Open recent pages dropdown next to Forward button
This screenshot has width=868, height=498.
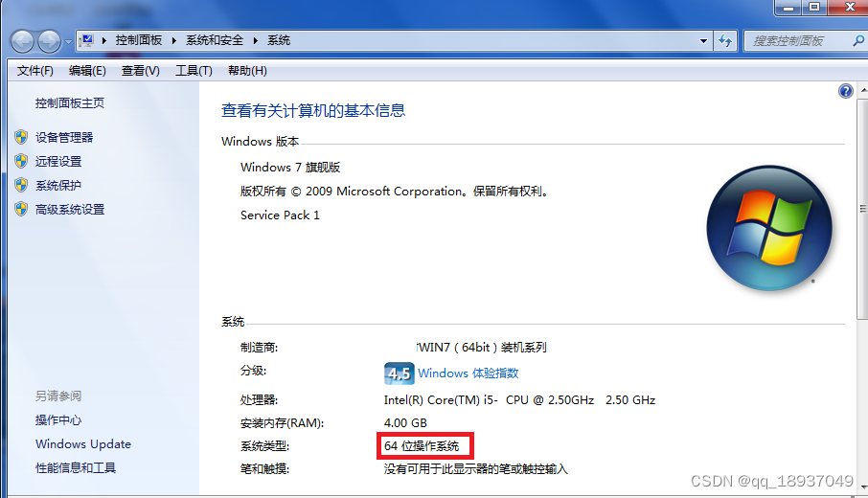[x=68, y=41]
